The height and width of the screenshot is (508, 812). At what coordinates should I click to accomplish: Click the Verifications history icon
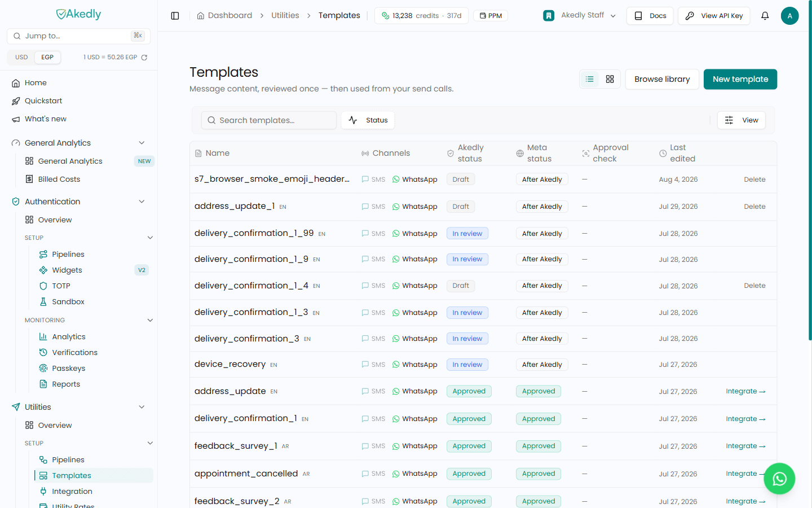[x=43, y=353]
